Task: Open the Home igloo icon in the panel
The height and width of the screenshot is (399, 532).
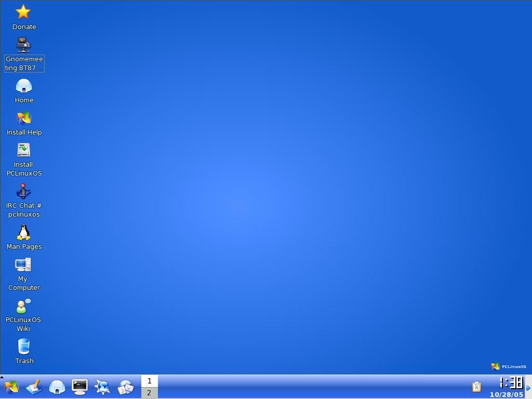Action: click(x=57, y=387)
